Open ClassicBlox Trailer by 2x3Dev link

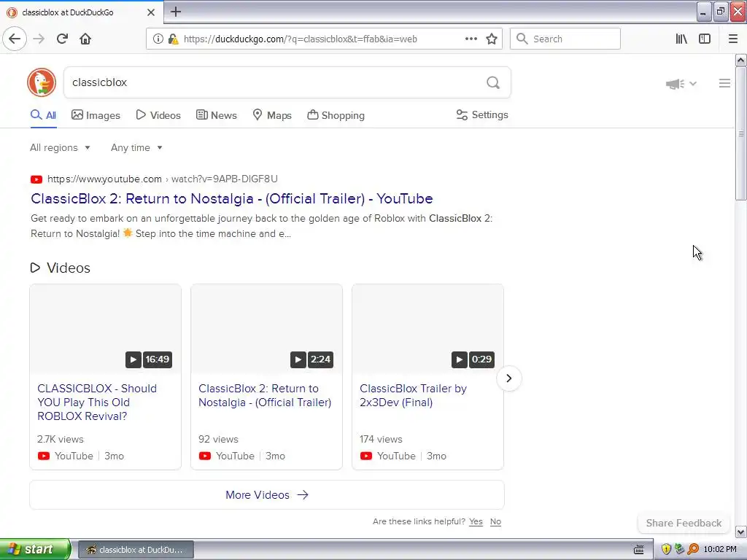point(413,395)
